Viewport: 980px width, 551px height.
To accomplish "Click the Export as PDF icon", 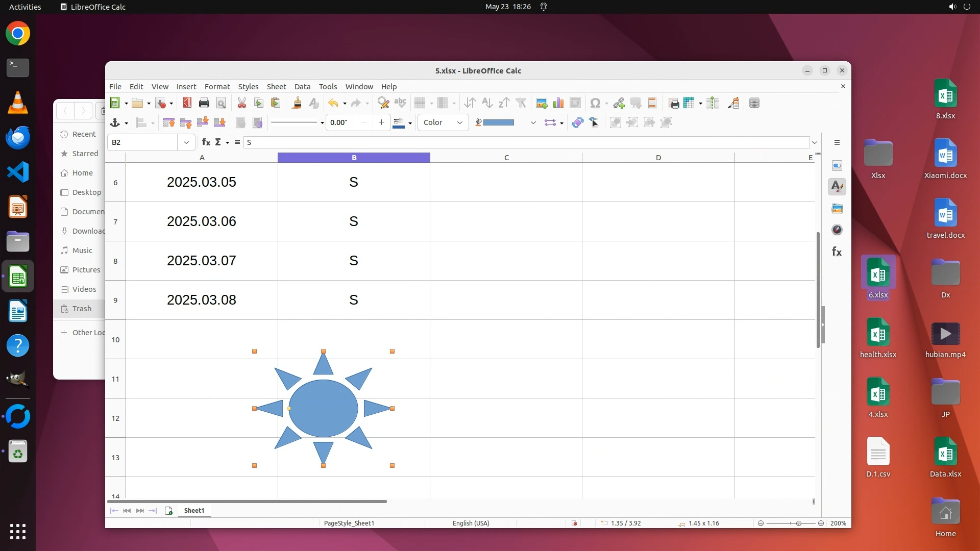I will 187,103.
